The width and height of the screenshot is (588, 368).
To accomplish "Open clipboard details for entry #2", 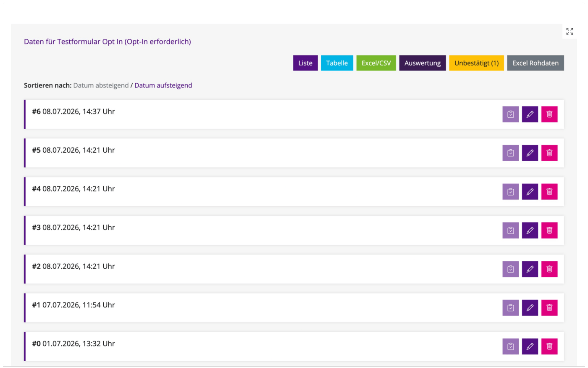I will coord(510,269).
